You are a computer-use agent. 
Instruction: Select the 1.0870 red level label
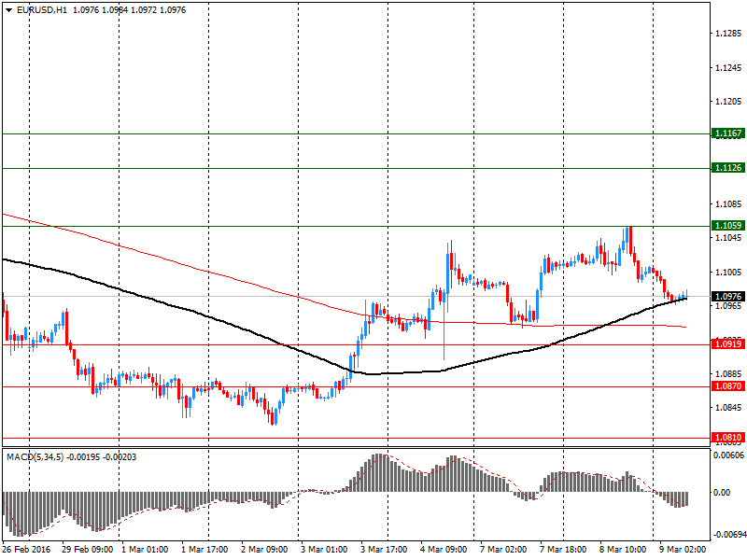pos(728,386)
